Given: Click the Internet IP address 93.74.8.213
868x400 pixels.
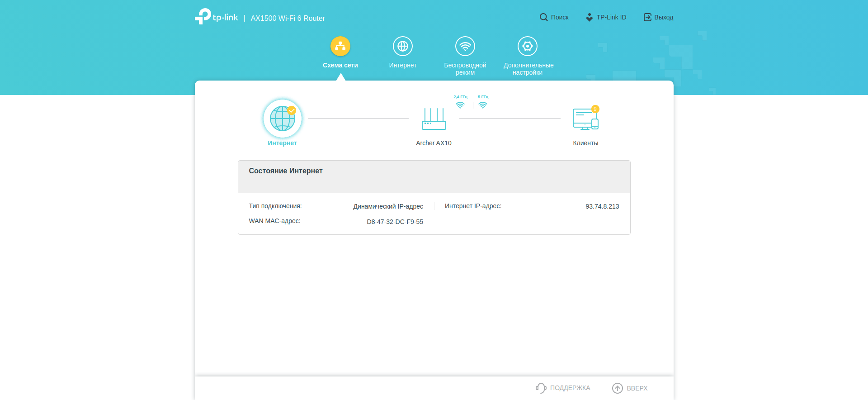Looking at the screenshot, I should (602, 206).
